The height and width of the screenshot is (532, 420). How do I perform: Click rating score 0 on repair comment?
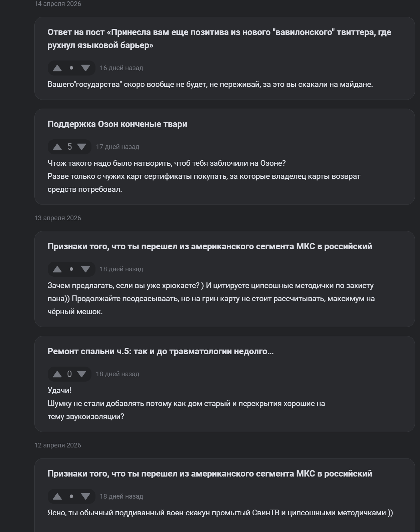pyautogui.click(x=69, y=374)
